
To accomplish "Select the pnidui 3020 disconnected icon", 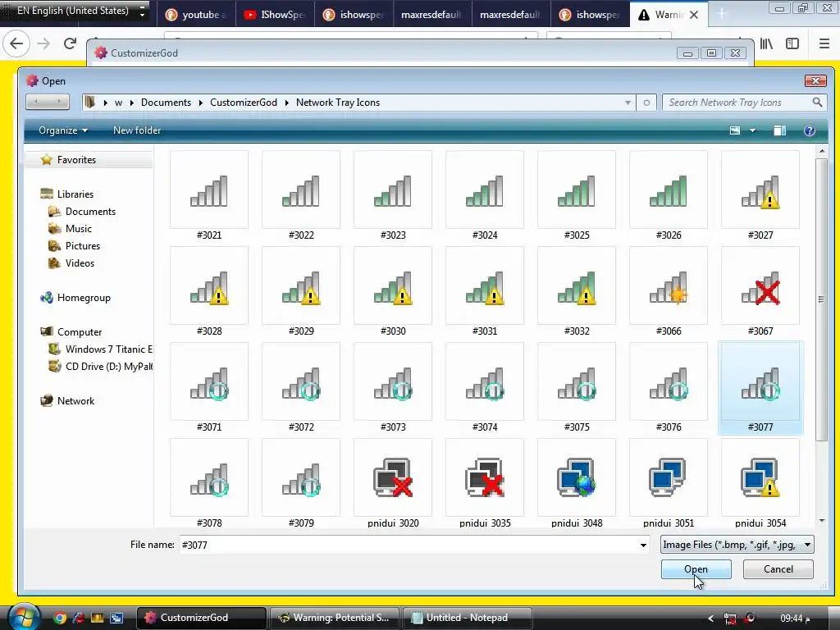I will point(393,483).
